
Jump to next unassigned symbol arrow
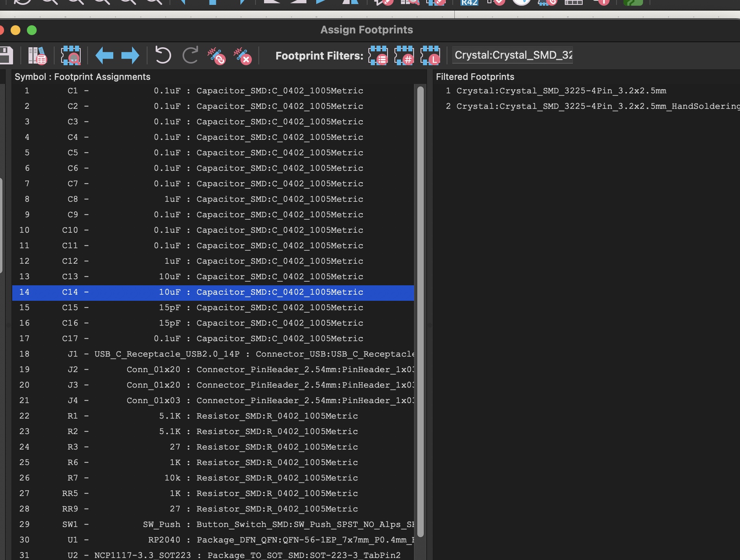coord(130,55)
